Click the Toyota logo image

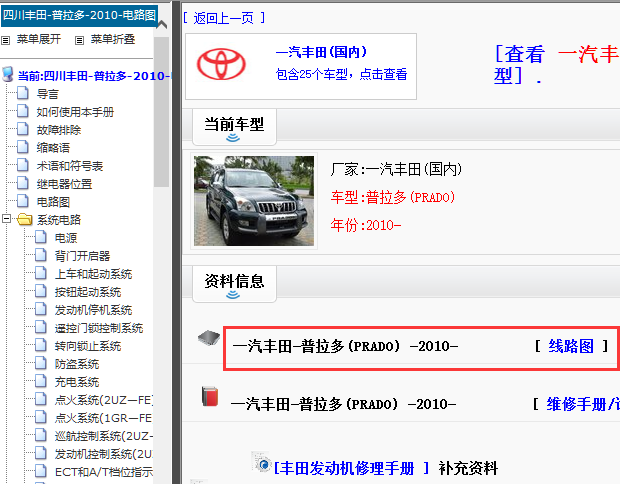pos(221,64)
